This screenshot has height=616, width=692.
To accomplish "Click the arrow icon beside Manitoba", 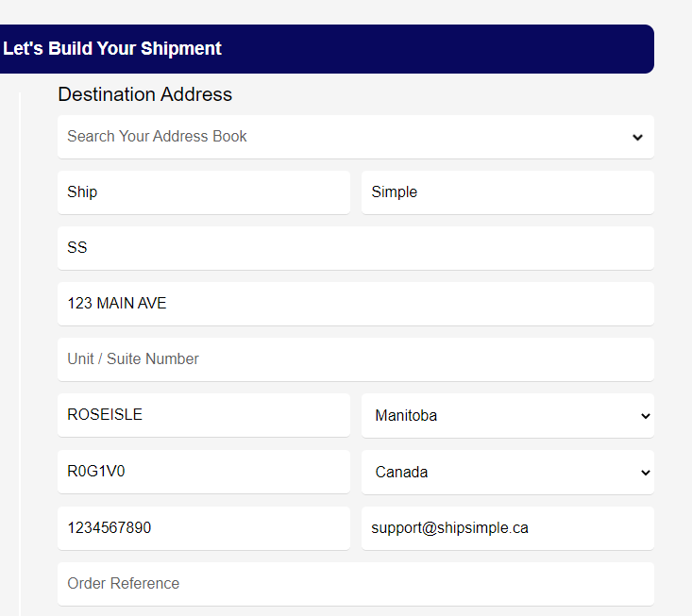I will point(645,416).
